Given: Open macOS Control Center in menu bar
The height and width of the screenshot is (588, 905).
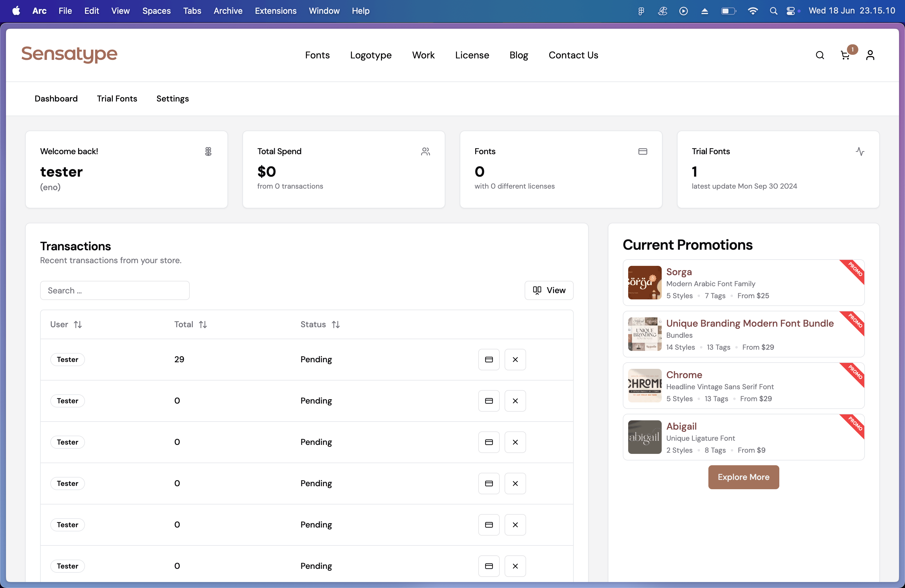Looking at the screenshot, I should click(x=790, y=11).
